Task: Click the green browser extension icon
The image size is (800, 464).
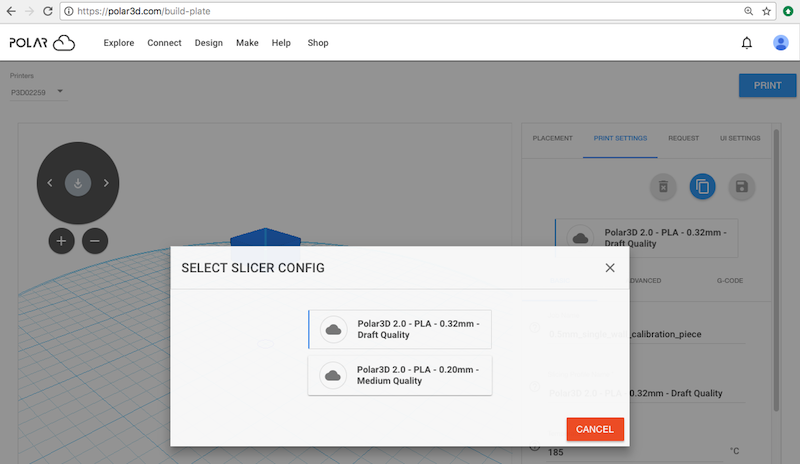Action: tap(788, 11)
